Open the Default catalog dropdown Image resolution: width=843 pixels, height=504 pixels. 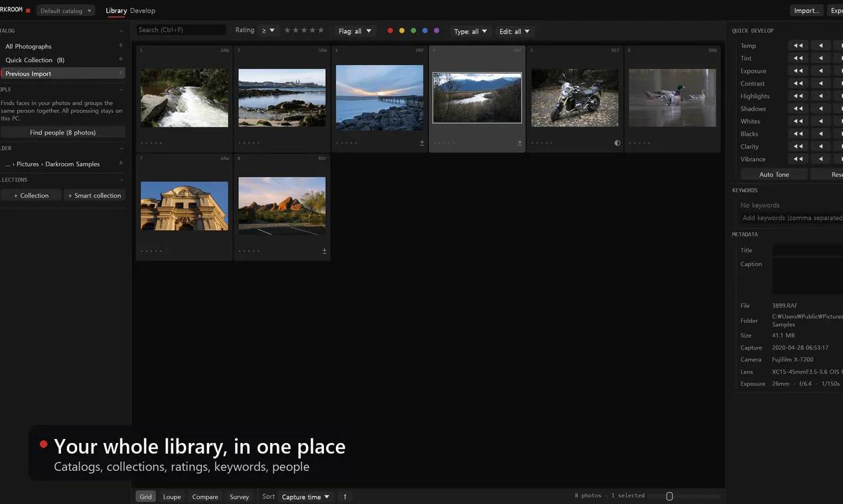click(66, 11)
